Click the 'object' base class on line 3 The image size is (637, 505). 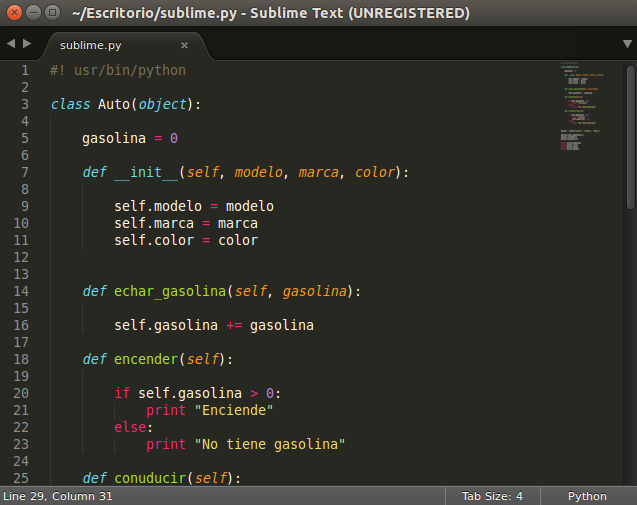point(162,104)
